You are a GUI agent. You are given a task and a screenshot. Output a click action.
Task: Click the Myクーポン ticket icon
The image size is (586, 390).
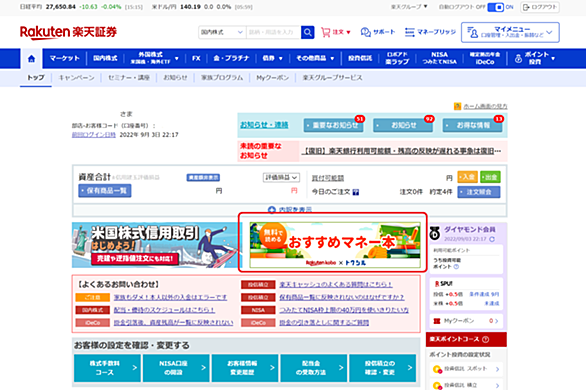tap(437, 321)
